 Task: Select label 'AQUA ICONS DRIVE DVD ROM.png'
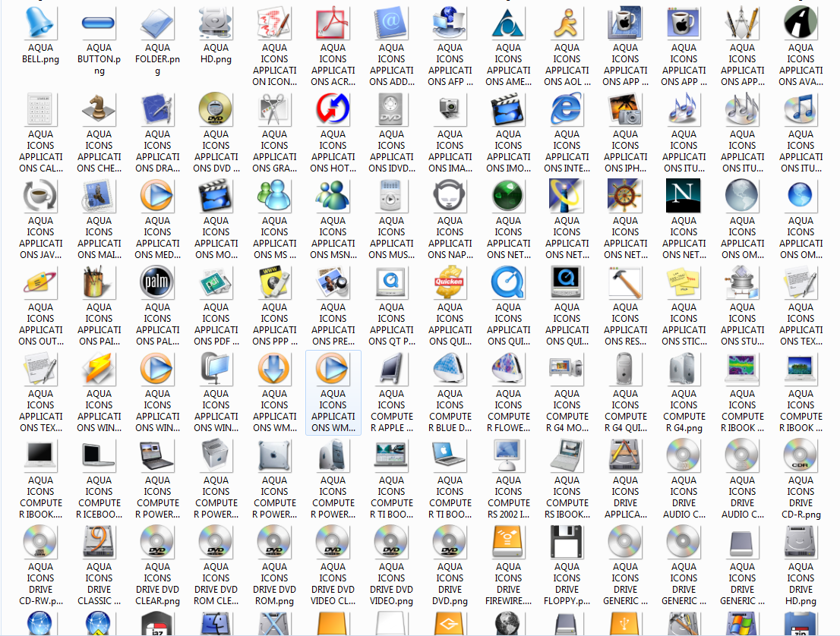pos(274,584)
